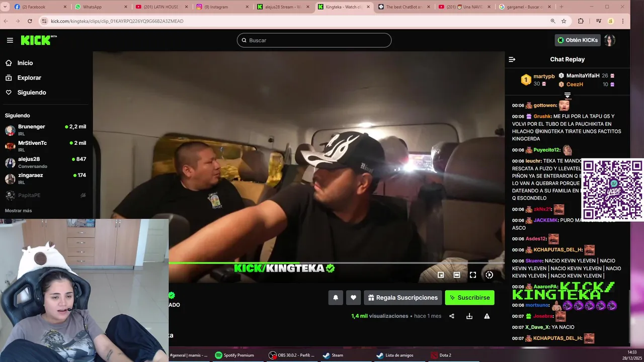Click gottowen username in chat

pos(545,106)
